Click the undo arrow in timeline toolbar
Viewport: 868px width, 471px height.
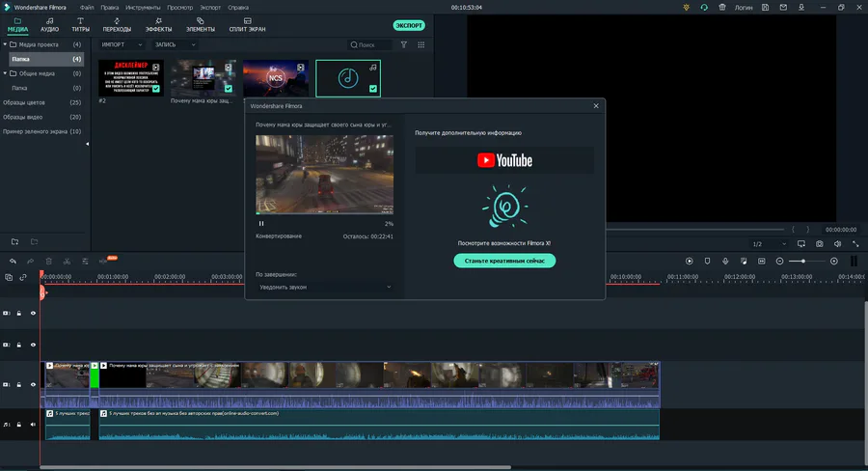point(13,261)
